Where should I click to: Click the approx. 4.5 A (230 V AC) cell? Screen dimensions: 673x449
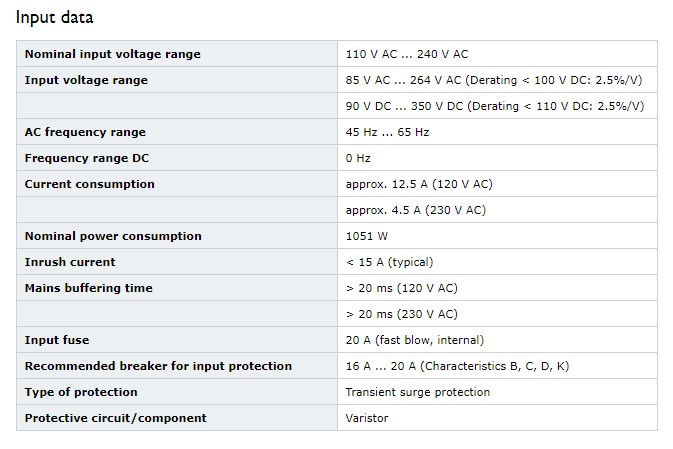[x=497, y=210]
